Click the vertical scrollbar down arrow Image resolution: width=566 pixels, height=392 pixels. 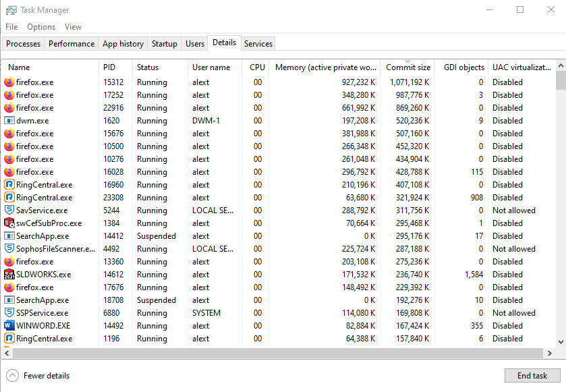pyautogui.click(x=561, y=342)
